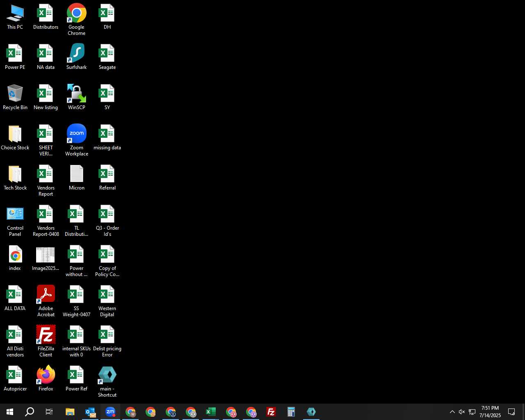525x420 pixels.
Task: Select the Power Ref Excel file
Action: point(77,379)
